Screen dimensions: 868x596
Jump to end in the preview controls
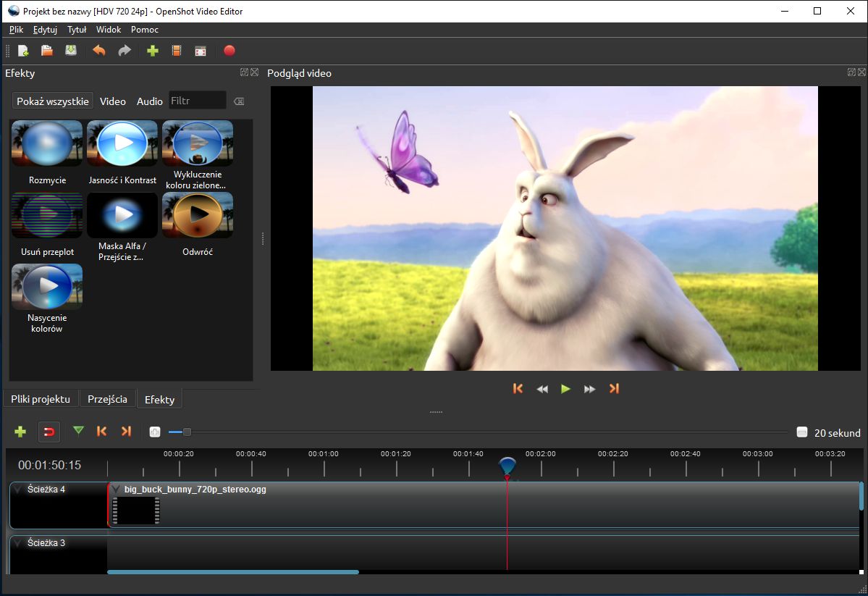614,389
